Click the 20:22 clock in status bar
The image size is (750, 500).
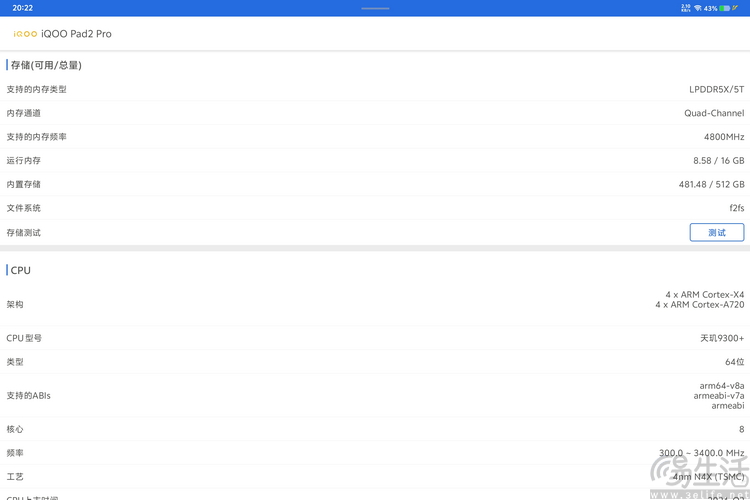click(x=22, y=8)
